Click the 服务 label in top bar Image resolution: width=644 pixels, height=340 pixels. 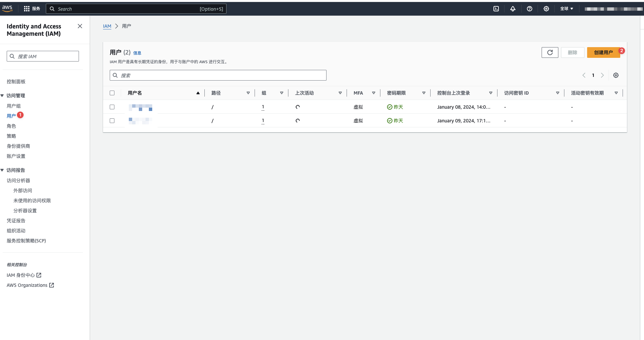coord(36,9)
